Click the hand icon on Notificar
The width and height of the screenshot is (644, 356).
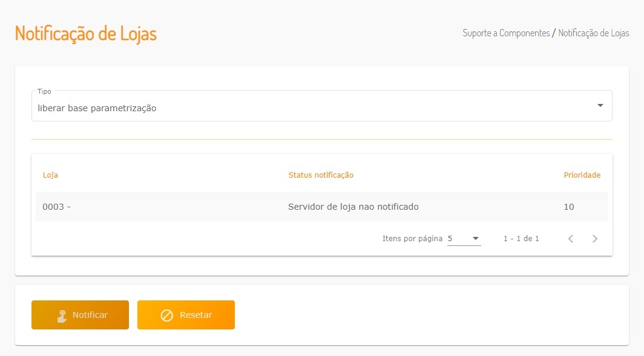(x=62, y=316)
